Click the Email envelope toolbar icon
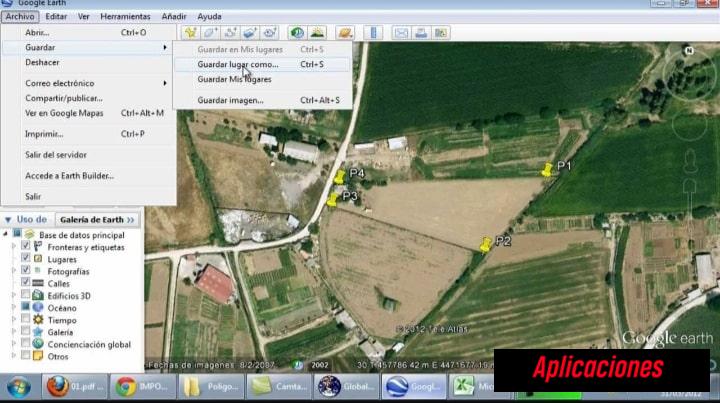Viewport: 720px width, 403px height. pyautogui.click(x=401, y=33)
